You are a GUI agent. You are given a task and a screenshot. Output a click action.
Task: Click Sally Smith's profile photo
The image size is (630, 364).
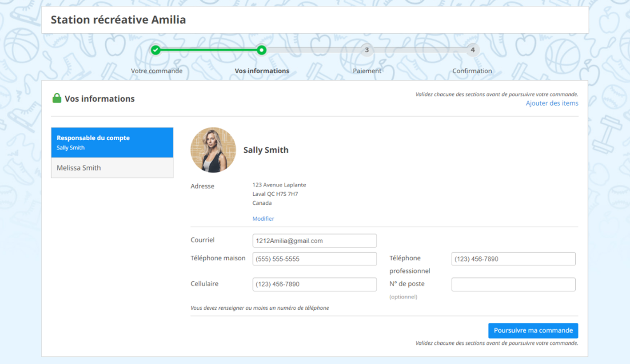click(x=213, y=150)
